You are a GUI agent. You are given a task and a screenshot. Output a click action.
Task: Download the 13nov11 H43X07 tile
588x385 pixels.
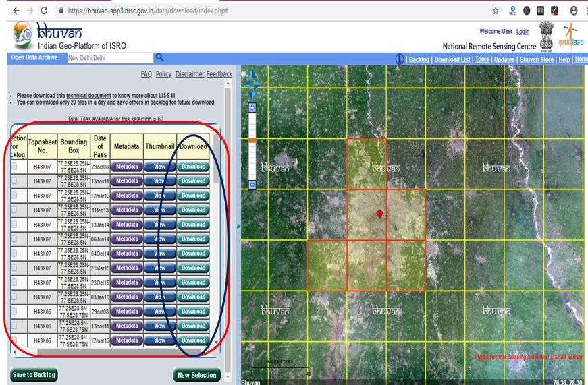click(x=194, y=181)
